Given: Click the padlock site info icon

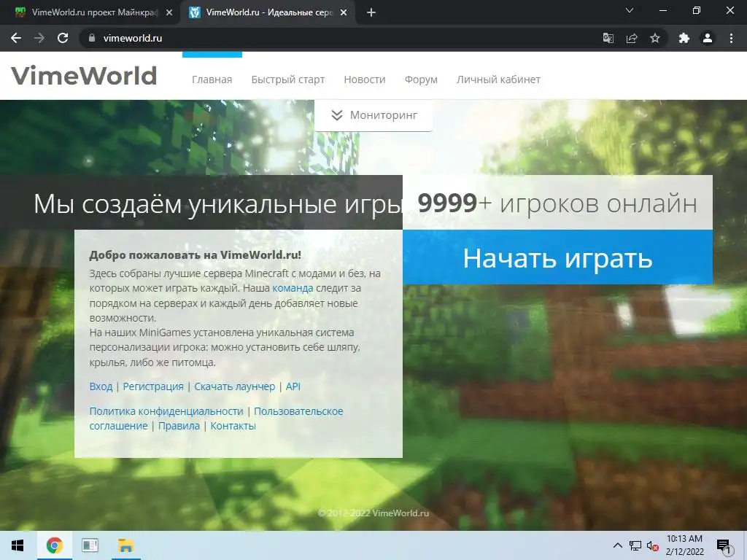Looking at the screenshot, I should 92,38.
